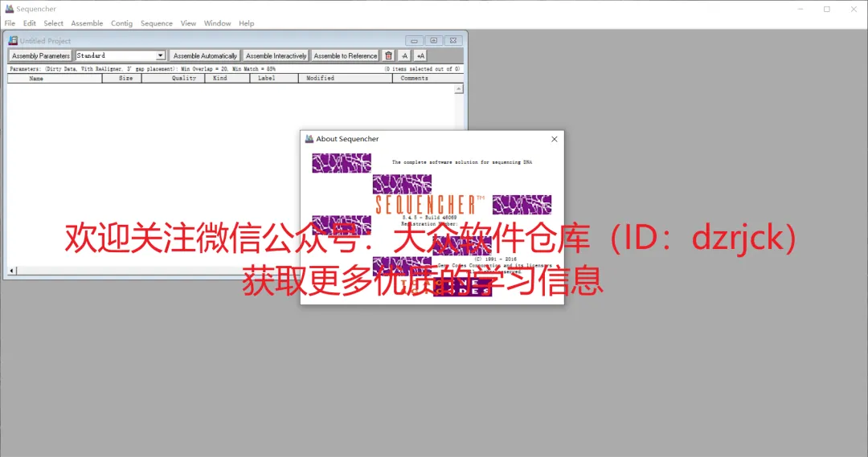Close the main Sequencher application window
Screen dimensions: 868x457
pyautogui.click(x=854, y=9)
